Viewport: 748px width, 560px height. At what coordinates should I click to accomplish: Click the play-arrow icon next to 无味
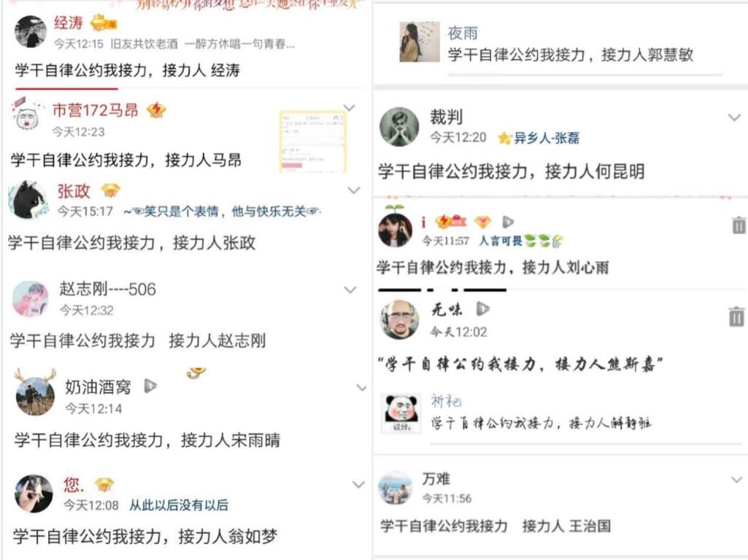[483, 309]
